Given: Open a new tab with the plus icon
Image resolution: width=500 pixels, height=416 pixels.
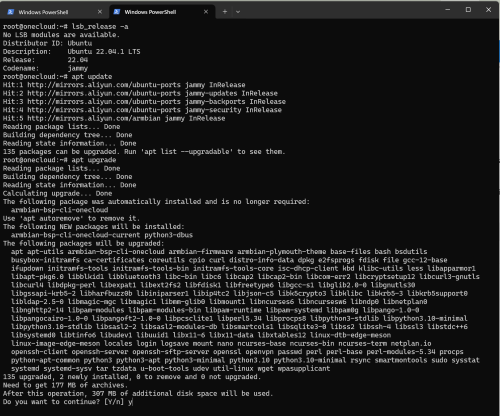Looking at the screenshot, I should click(x=225, y=12).
